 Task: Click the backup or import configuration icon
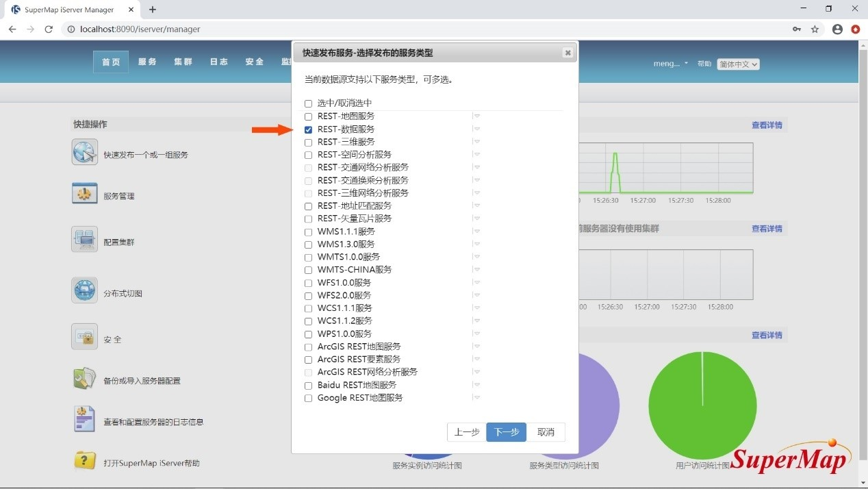85,379
